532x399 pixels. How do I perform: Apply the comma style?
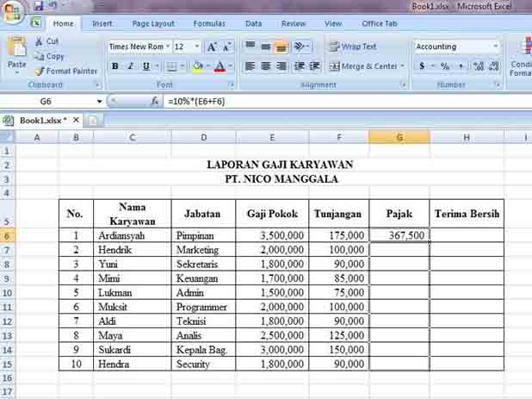461,66
